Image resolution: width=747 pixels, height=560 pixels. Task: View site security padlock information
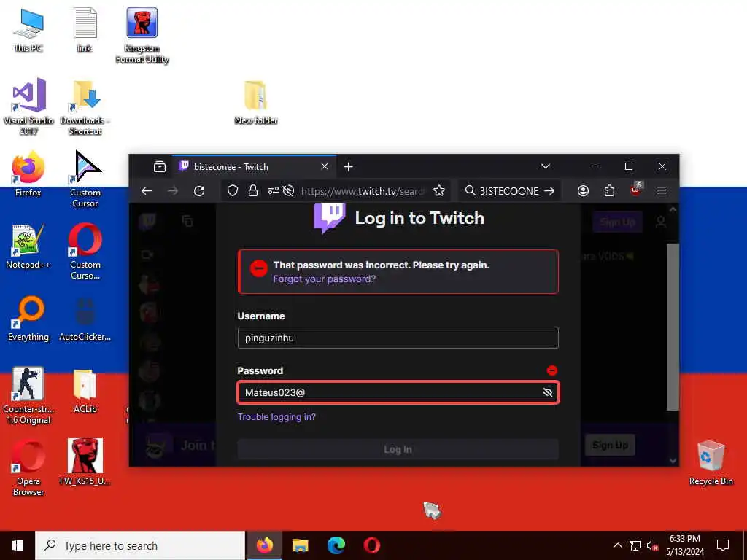[x=253, y=191]
